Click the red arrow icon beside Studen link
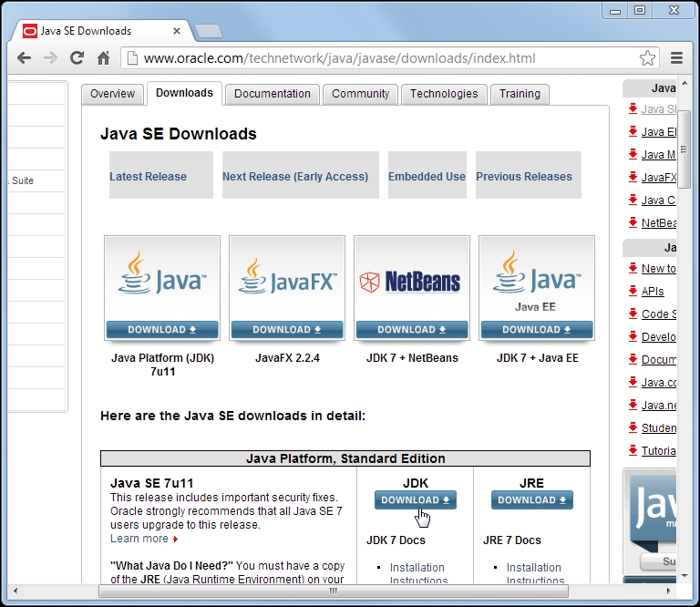The width and height of the screenshot is (700, 607). 633,427
